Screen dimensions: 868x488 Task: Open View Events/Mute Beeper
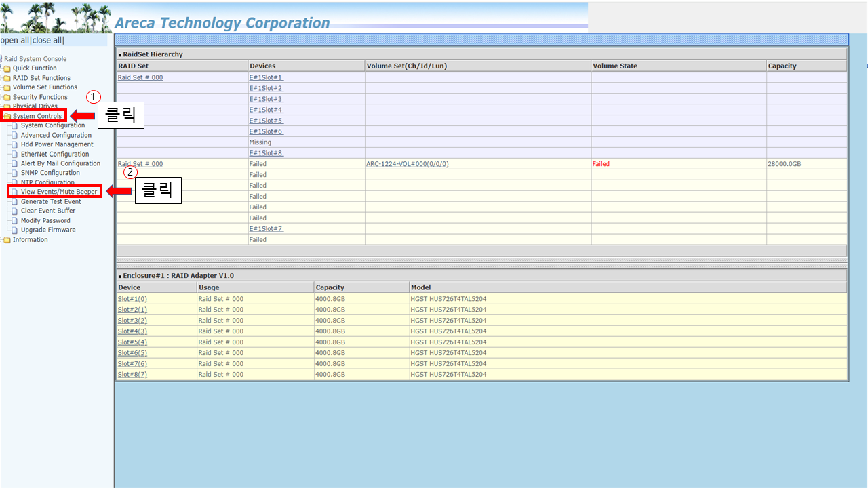[x=59, y=192]
